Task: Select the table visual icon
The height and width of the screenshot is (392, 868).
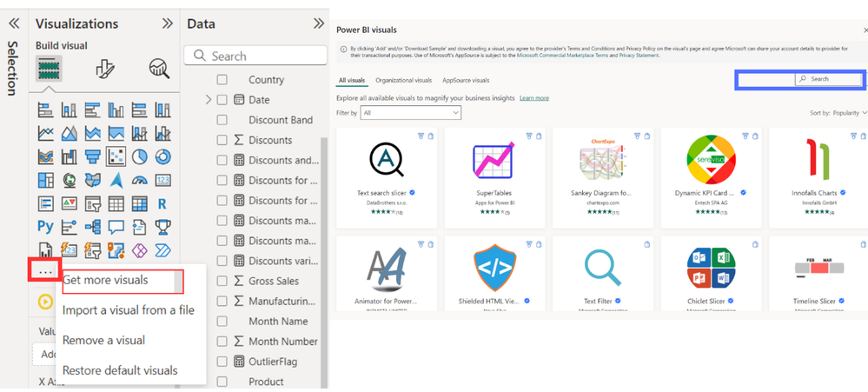Action: (116, 203)
